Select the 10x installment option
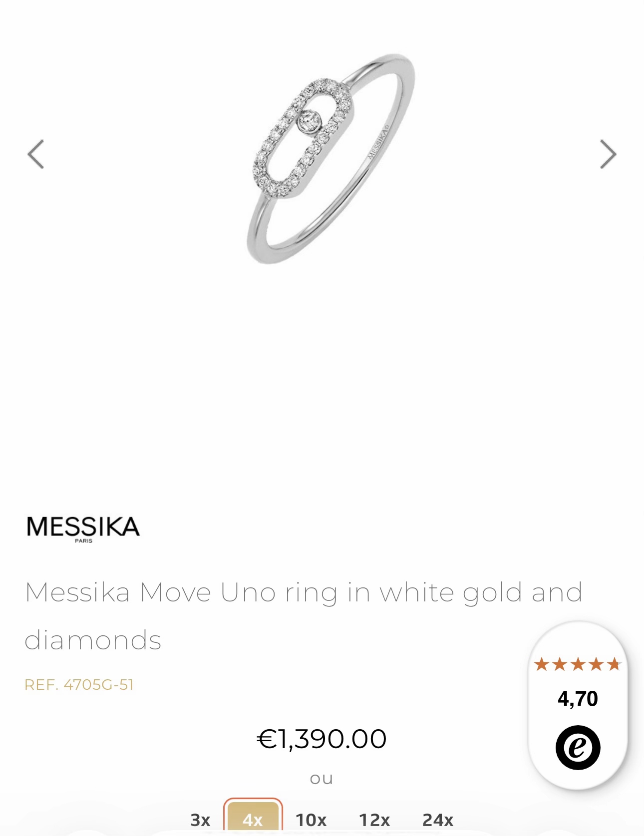The image size is (644, 836). (311, 820)
